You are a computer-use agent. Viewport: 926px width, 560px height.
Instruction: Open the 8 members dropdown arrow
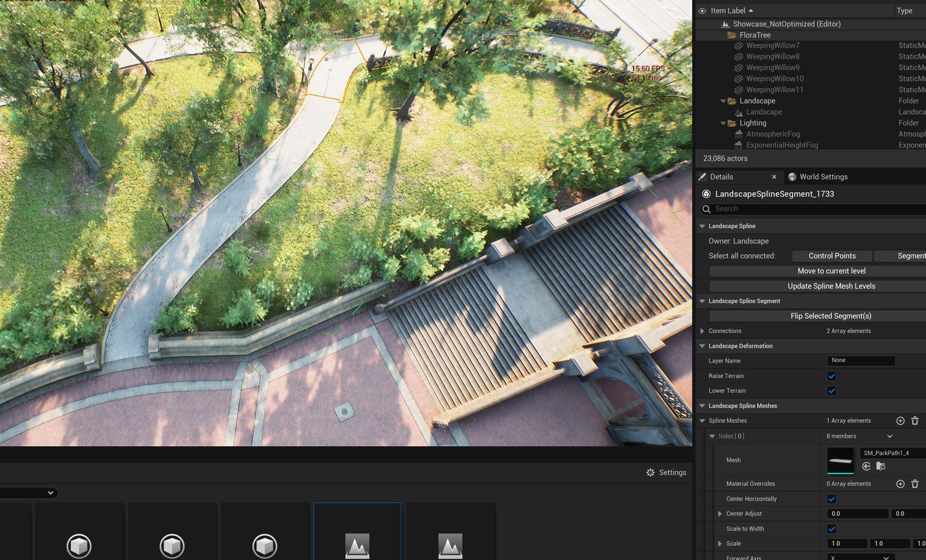pos(890,437)
